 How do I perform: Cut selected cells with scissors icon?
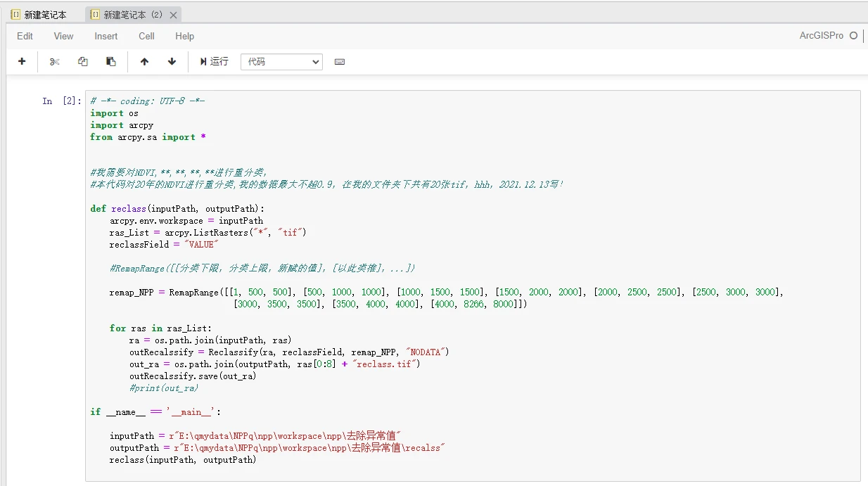(55, 61)
